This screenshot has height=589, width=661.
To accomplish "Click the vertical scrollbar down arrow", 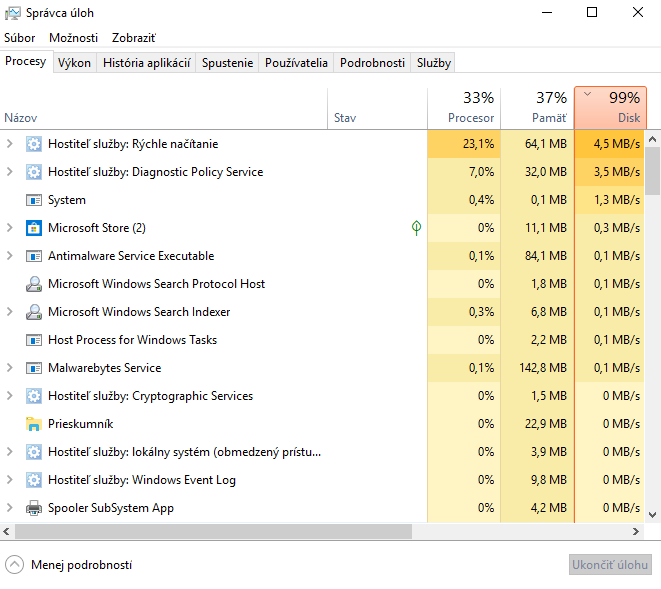I will (652, 514).
